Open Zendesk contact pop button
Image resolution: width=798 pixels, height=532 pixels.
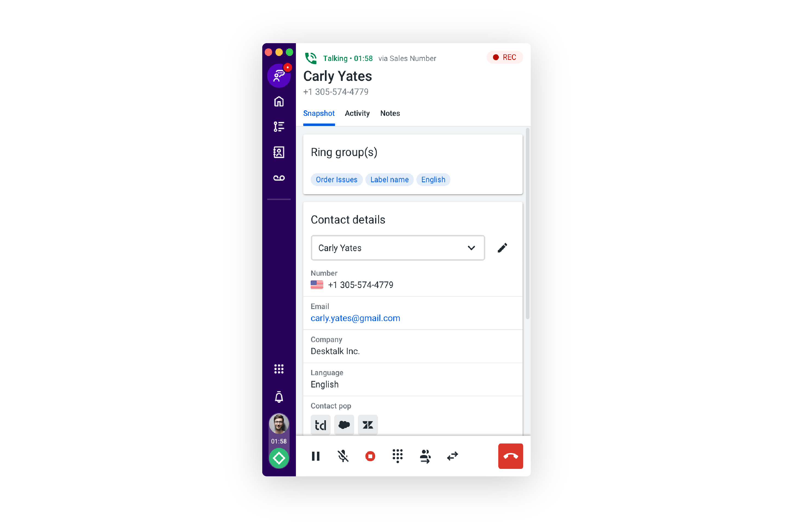click(x=368, y=424)
